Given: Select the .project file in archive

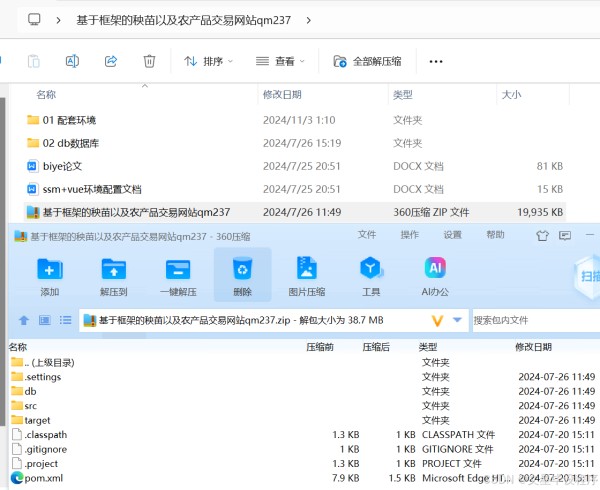Looking at the screenshot, I should [35, 464].
